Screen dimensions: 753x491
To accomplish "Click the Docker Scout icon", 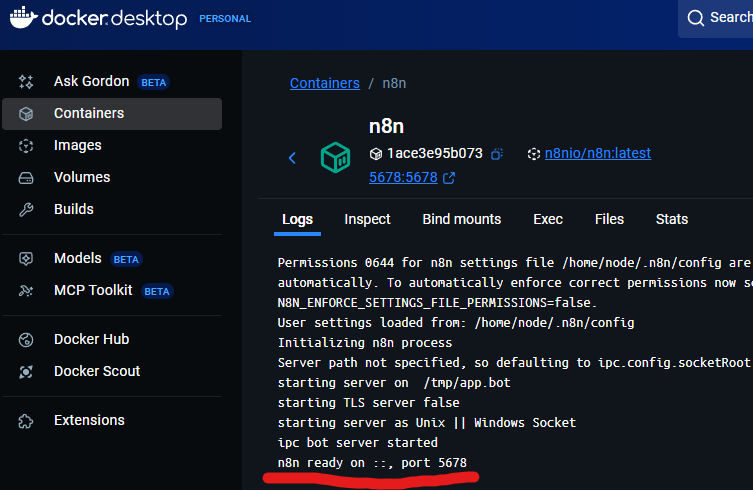I will pos(26,372).
